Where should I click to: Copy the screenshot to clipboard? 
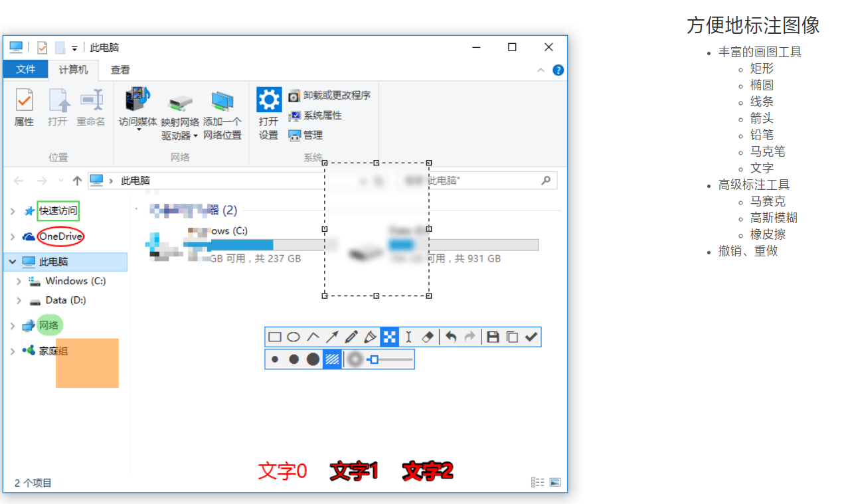point(512,337)
